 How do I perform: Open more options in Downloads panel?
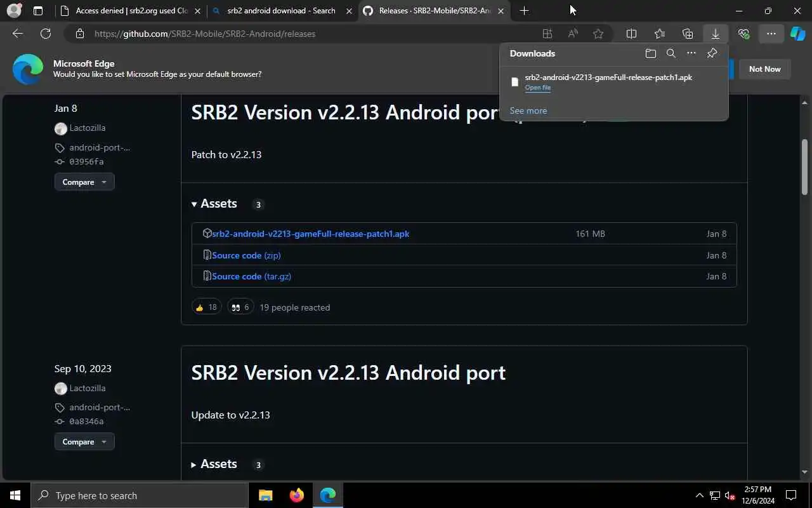pos(691,53)
